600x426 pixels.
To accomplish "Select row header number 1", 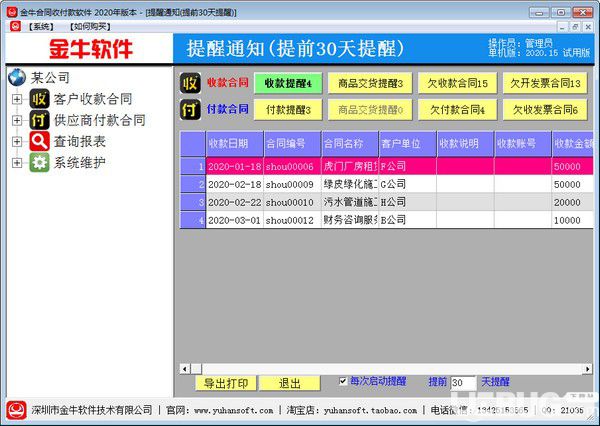I will 193,166.
